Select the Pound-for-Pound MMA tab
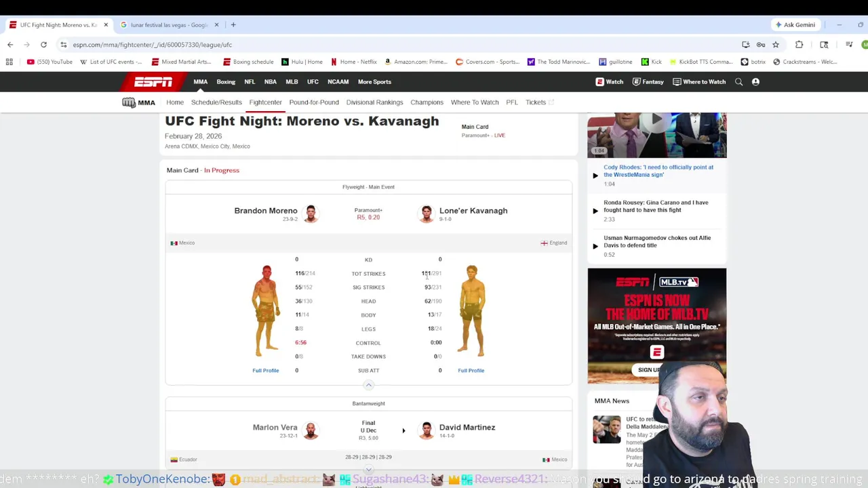 (x=314, y=102)
